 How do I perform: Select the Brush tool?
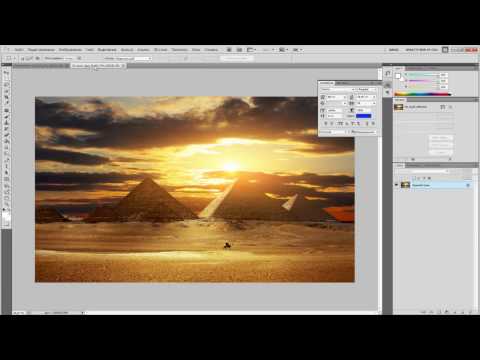coord(6,116)
